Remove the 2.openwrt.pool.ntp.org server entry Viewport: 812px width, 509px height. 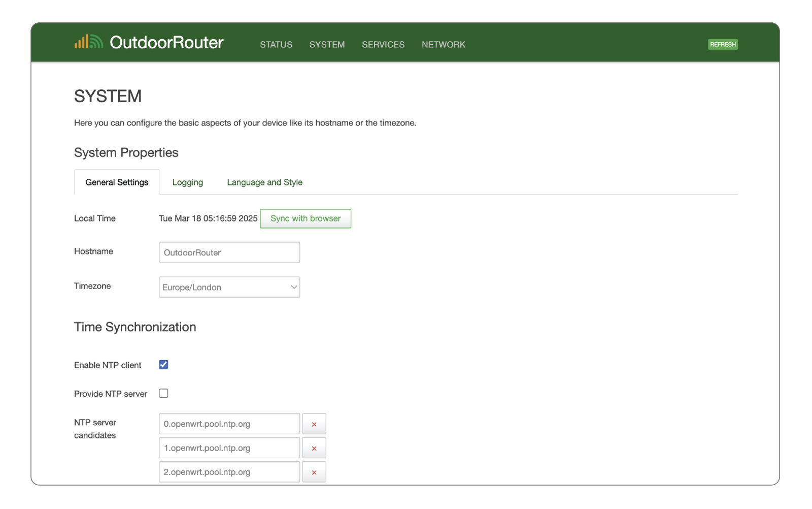click(x=314, y=472)
